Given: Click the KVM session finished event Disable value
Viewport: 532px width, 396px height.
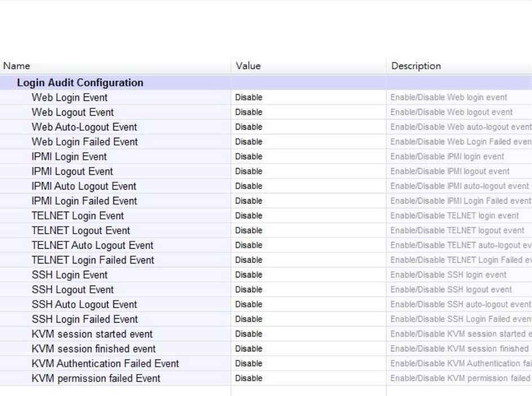Looking at the screenshot, I should click(249, 349).
